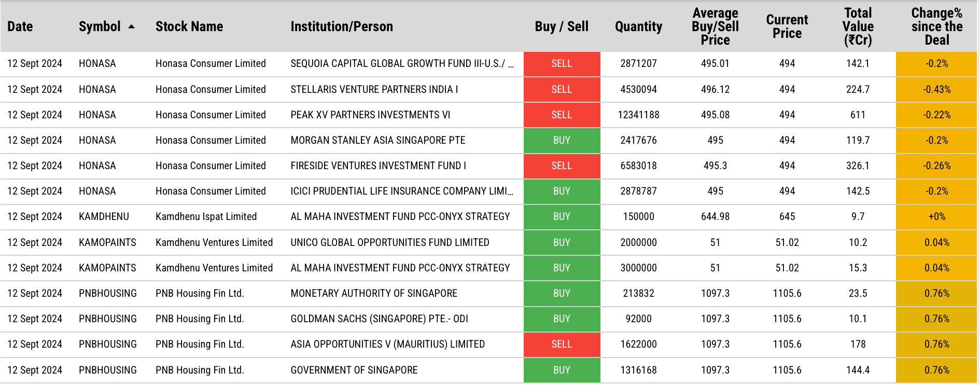
Task: Select quantity 1622000 cell
Action: 638,344
